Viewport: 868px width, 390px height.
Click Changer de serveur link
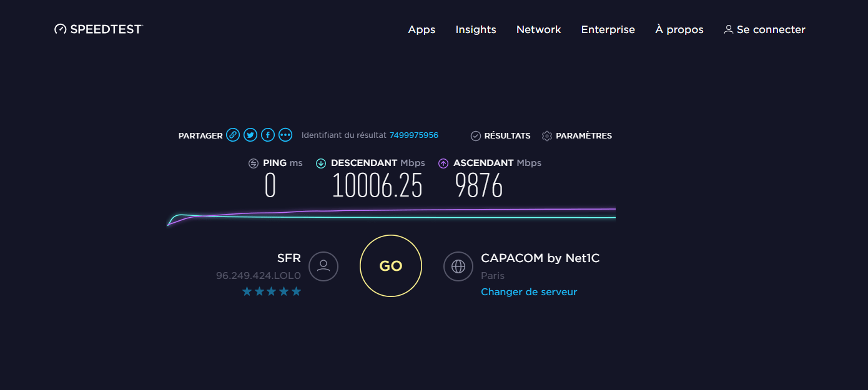529,292
